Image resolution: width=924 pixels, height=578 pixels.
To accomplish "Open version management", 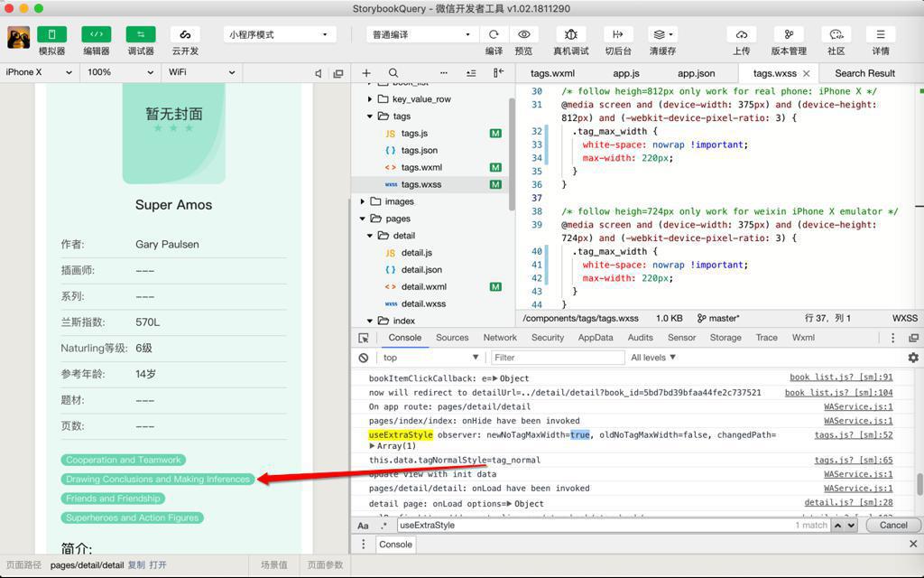I will coord(789,34).
